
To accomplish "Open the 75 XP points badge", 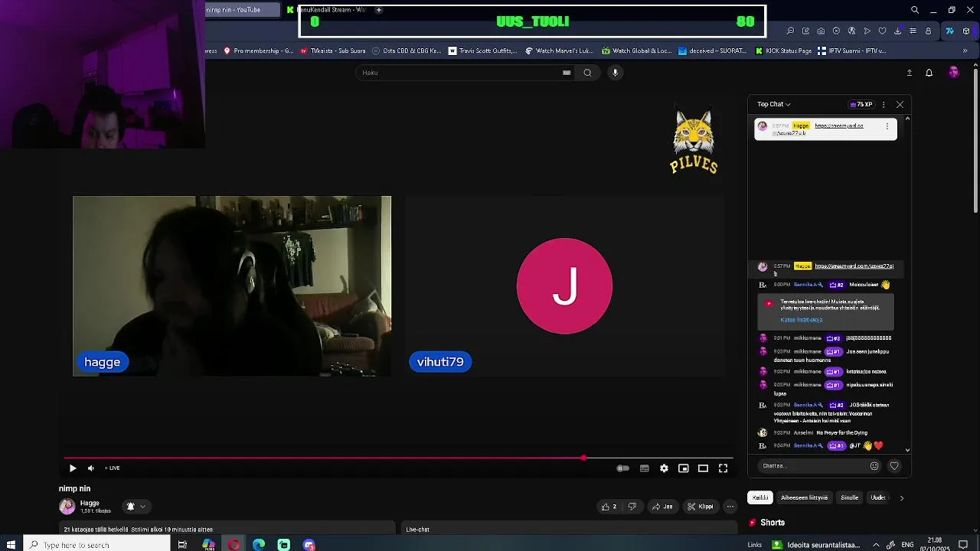I will 861,104.
